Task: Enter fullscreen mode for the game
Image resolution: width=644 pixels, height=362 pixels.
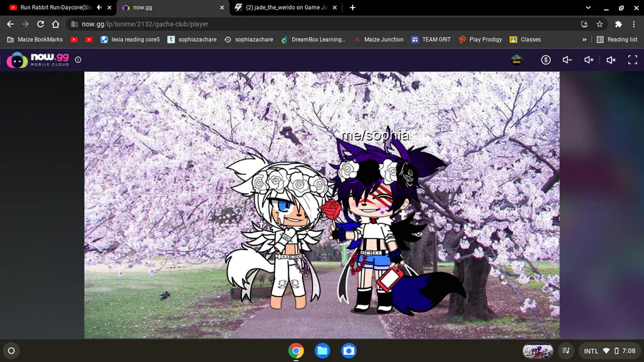Action: click(633, 60)
